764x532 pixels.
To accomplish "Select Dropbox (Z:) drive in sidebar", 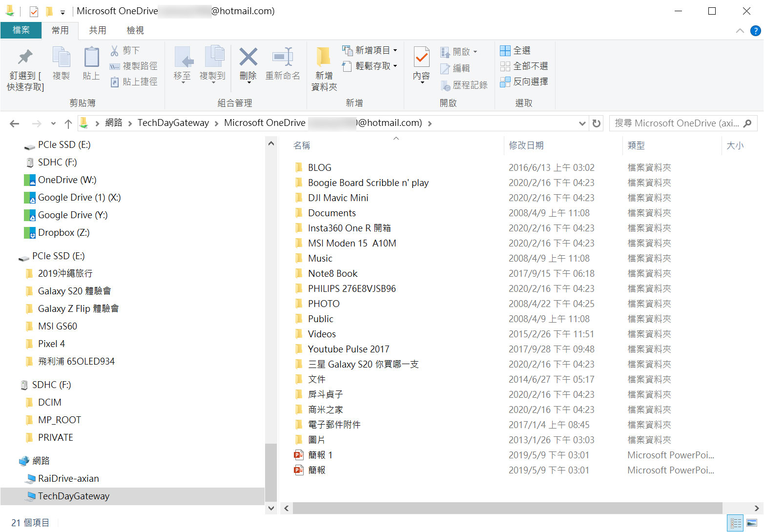I will (x=63, y=232).
